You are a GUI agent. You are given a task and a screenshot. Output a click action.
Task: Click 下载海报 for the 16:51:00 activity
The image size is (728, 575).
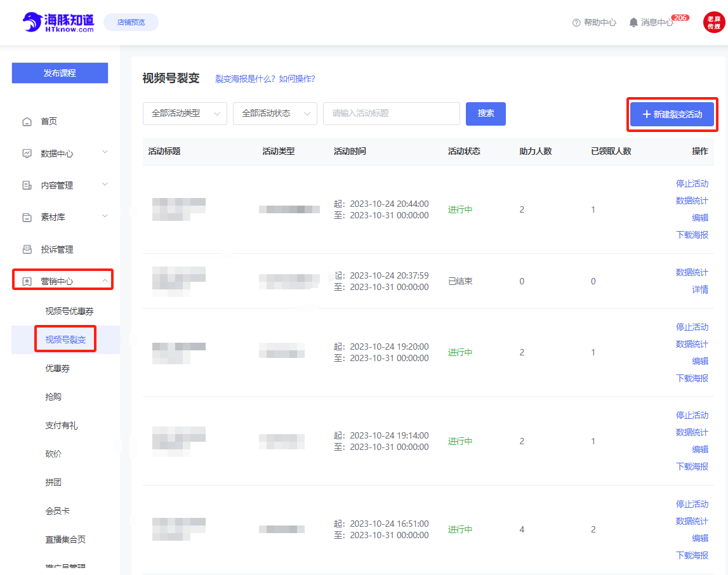click(692, 555)
